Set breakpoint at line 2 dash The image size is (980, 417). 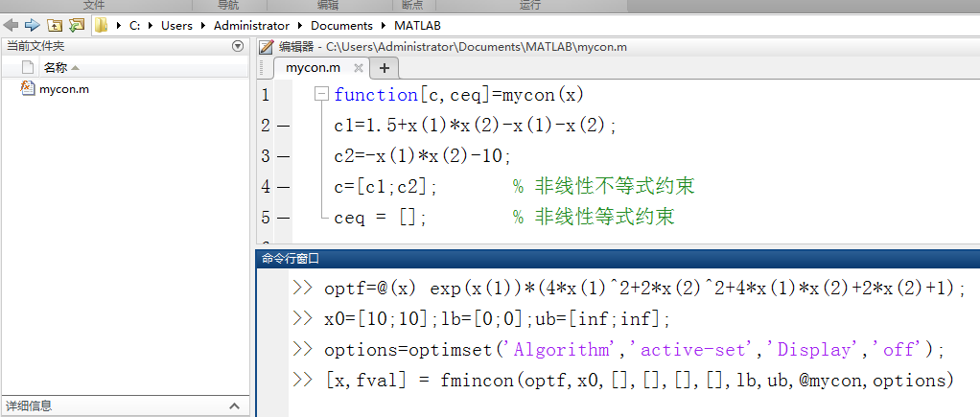(283, 127)
